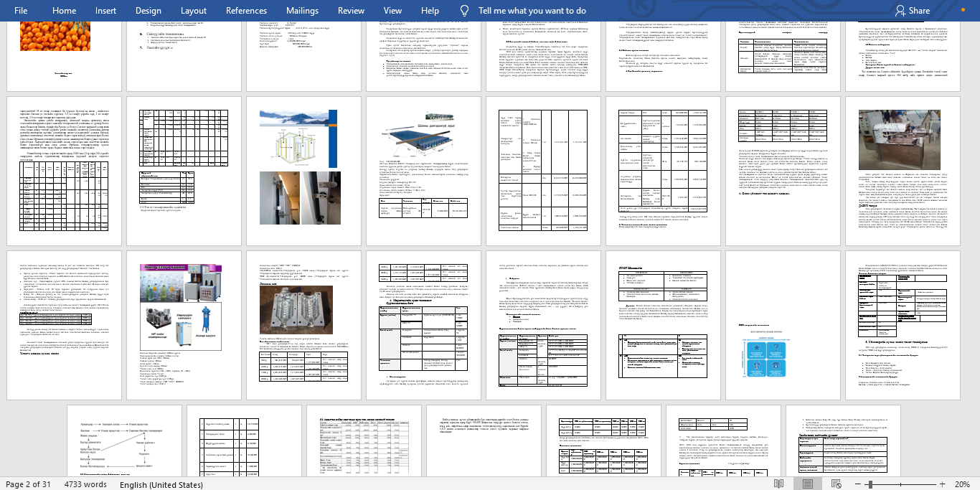Viewport: 980px width, 490px height.
Task: Click the Tell Me lightbulb icon
Action: coord(465,11)
